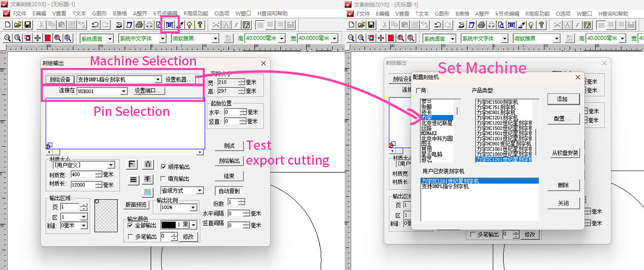Open the G图形 menu in left window
This screenshot has width=644, height=270.
click(99, 14)
